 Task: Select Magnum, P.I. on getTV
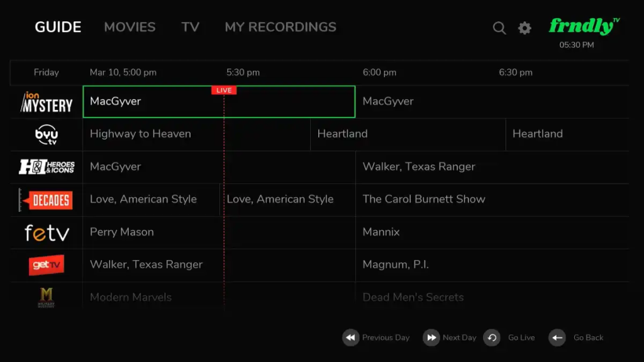click(x=492, y=265)
